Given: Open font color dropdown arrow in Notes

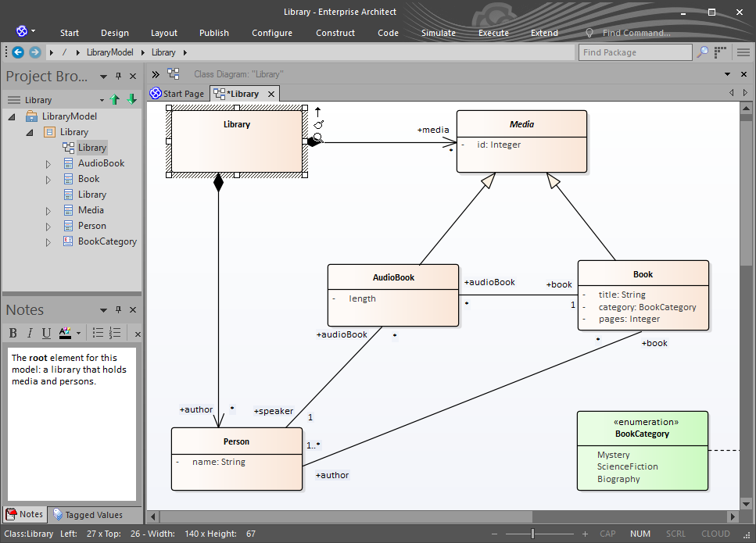Looking at the screenshot, I should click(79, 334).
